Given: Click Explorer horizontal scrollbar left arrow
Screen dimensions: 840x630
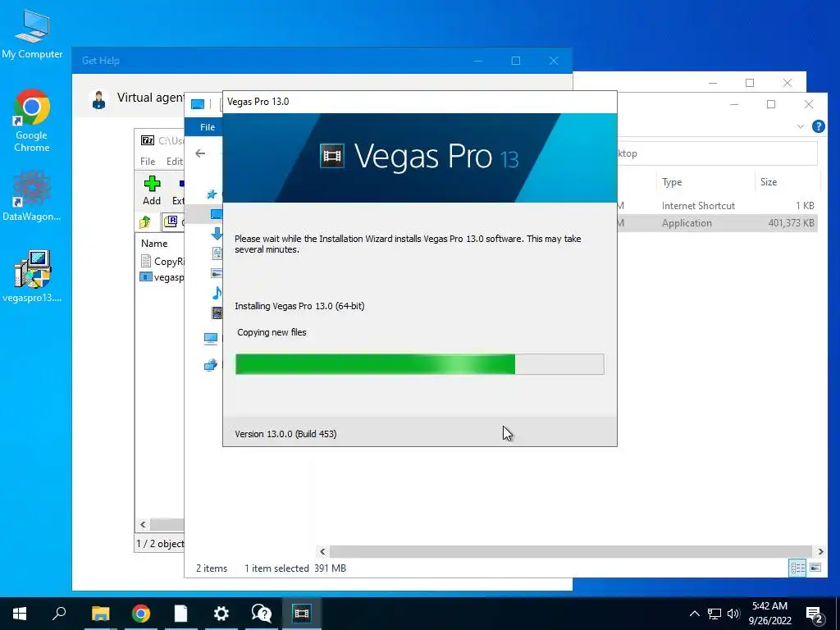Looking at the screenshot, I should (322, 551).
